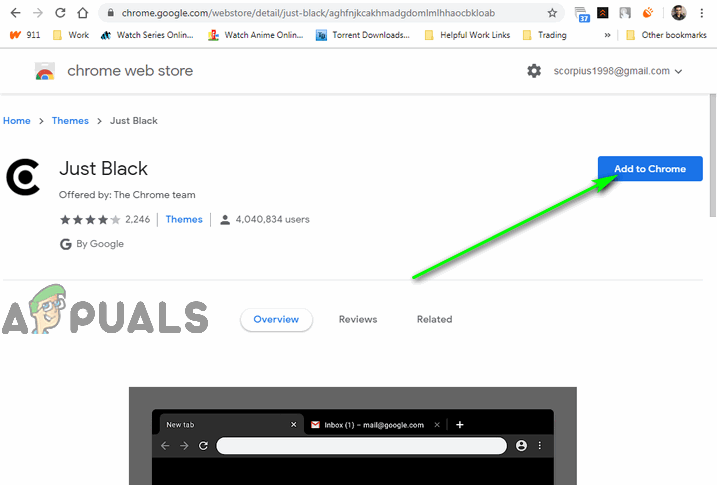Expand hidden bookmarks with double chevron
Viewport: 717px width, 485px height.
607,35
